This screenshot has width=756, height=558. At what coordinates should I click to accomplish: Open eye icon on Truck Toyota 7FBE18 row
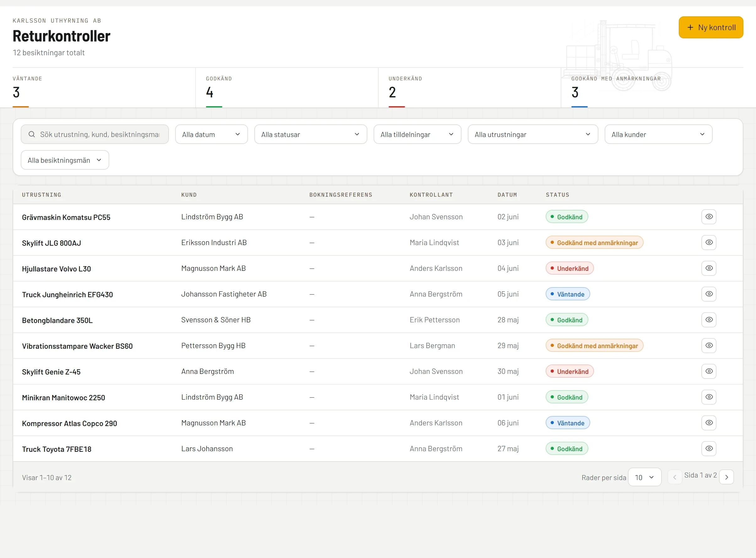709,449
